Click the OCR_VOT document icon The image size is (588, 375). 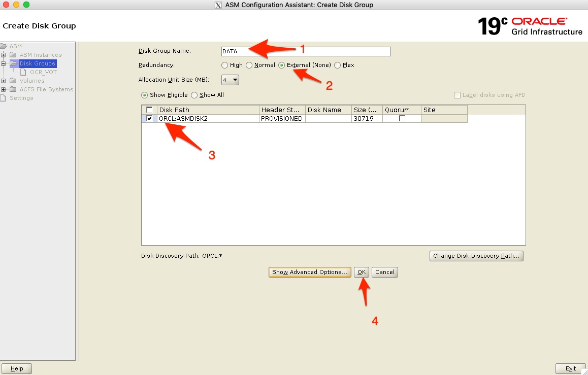pyautogui.click(x=23, y=72)
